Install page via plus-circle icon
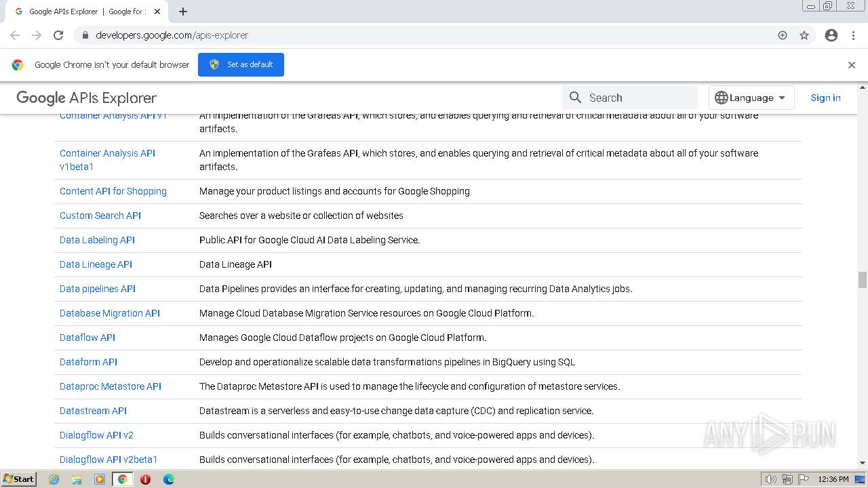The width and height of the screenshot is (868, 488). point(783,35)
